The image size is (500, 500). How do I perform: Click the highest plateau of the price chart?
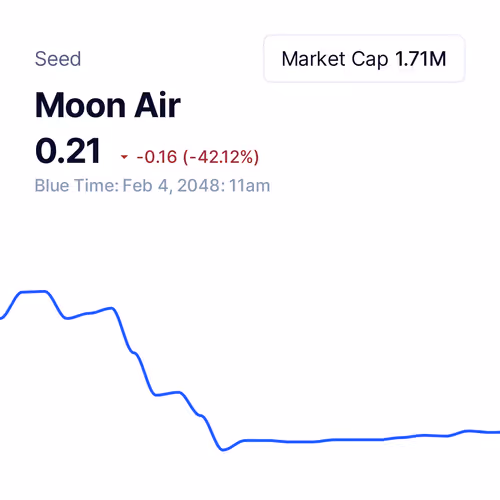[x=33, y=292]
